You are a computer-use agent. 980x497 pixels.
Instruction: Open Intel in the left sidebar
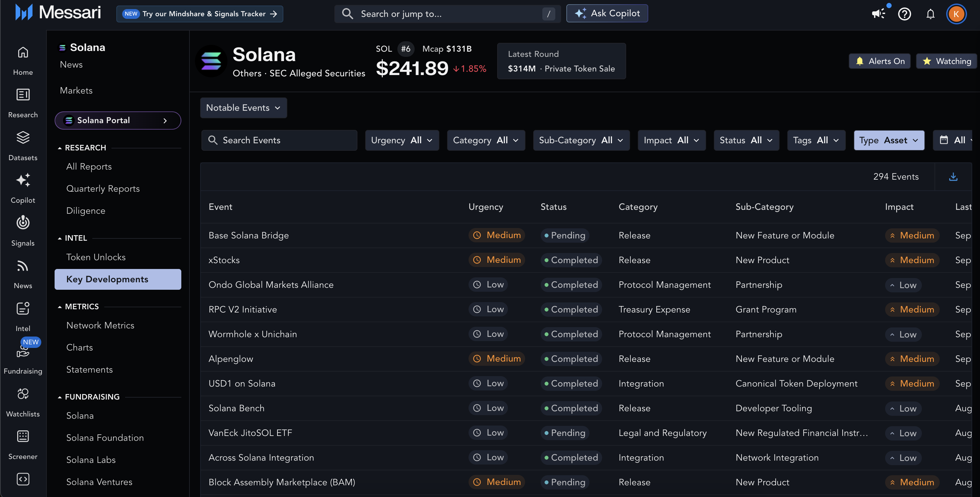pos(23,316)
